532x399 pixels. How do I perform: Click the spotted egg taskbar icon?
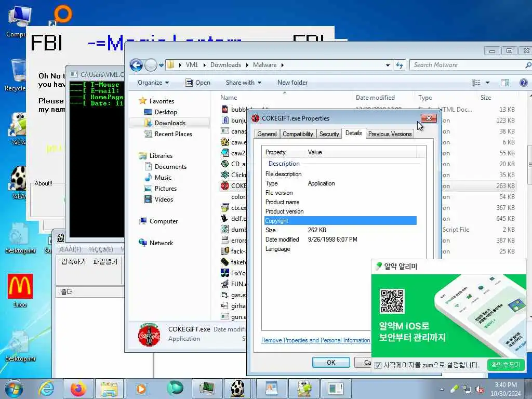tap(238, 389)
